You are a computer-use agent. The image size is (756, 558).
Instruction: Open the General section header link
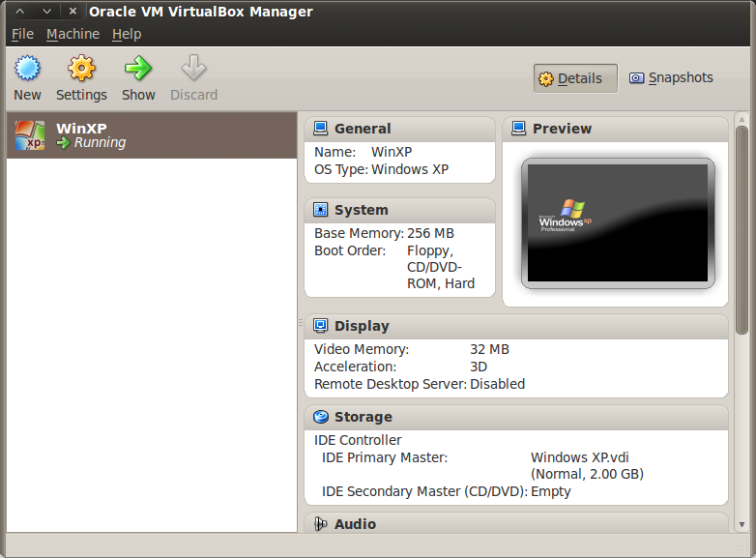pyautogui.click(x=363, y=129)
